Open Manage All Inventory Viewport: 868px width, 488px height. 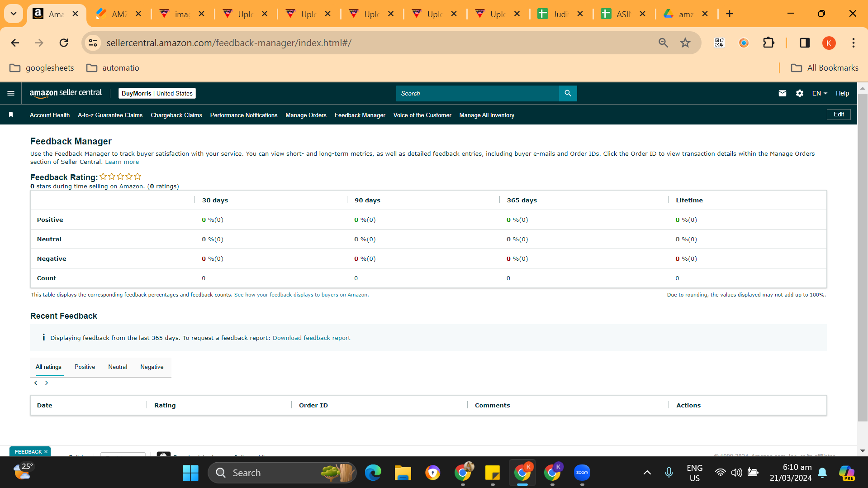(487, 115)
